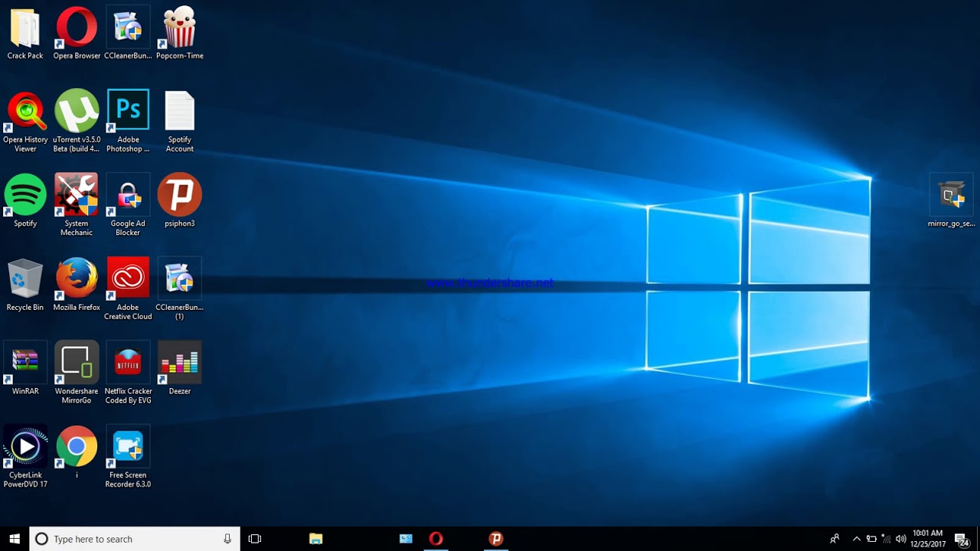
Task: Switch to the Psiphon window in taskbar
Action: pos(496,539)
